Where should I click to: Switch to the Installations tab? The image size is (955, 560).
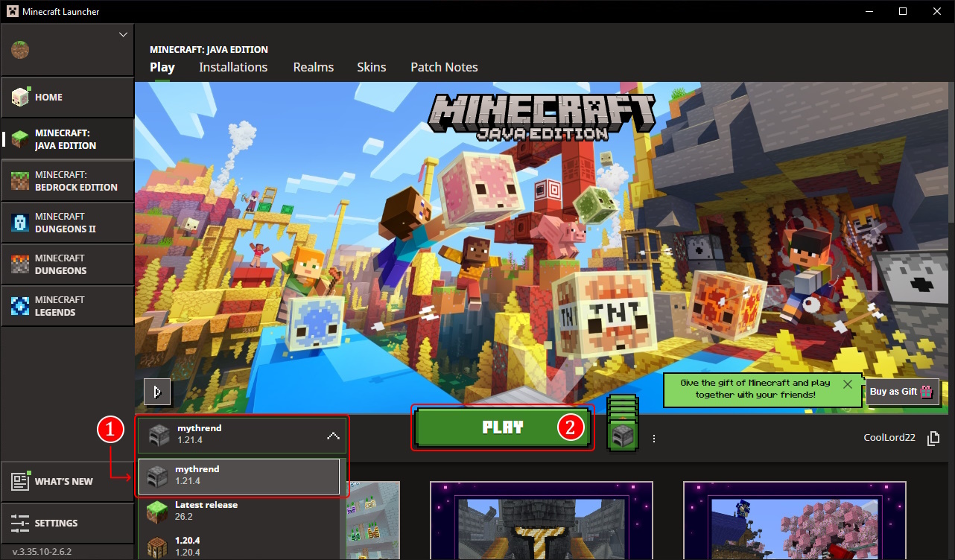(x=233, y=67)
